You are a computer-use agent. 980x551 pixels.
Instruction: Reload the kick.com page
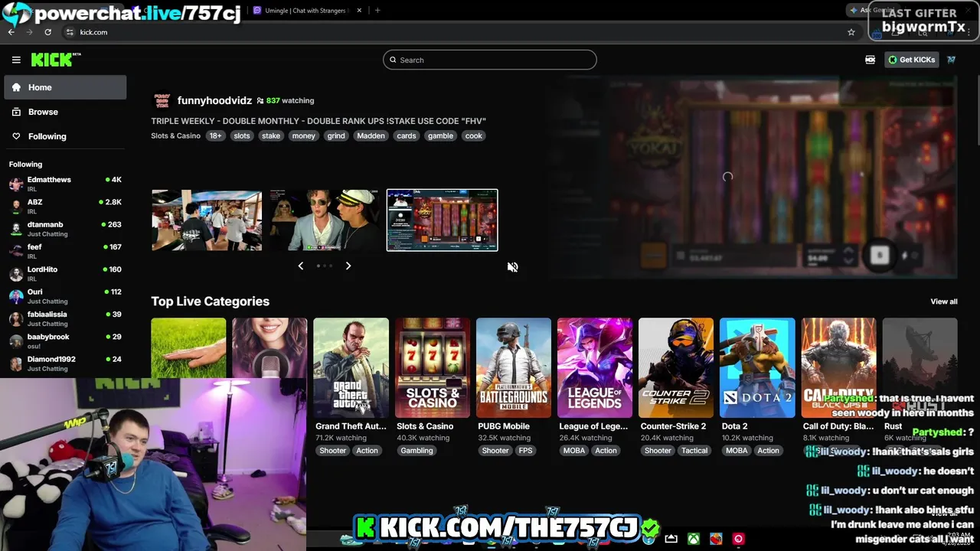[x=47, y=32]
